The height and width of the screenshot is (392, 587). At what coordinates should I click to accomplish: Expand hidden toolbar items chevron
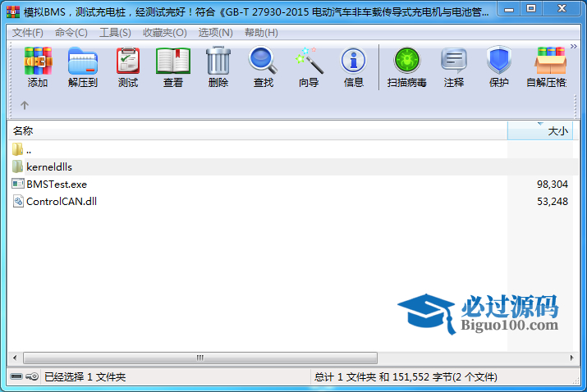tap(574, 47)
